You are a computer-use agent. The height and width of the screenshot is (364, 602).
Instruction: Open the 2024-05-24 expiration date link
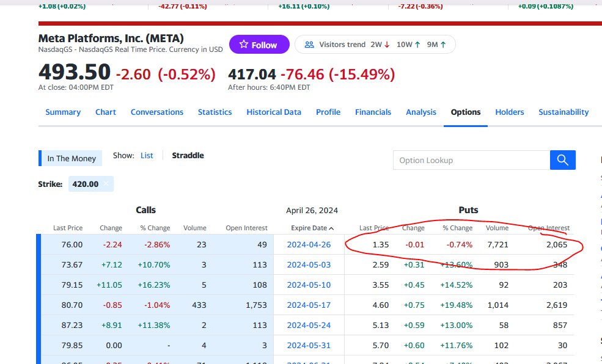coord(309,326)
